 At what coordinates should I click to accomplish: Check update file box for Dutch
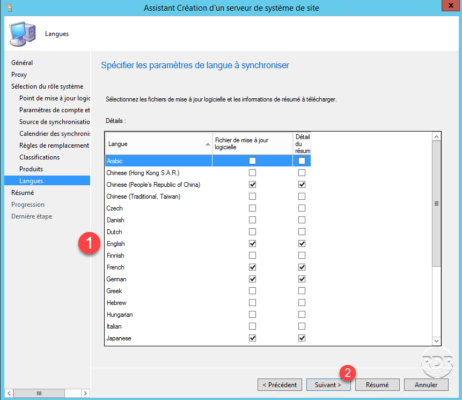point(252,232)
